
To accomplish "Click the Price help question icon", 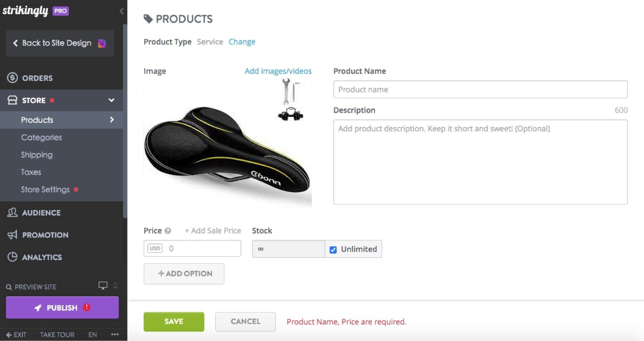I will coord(167,231).
